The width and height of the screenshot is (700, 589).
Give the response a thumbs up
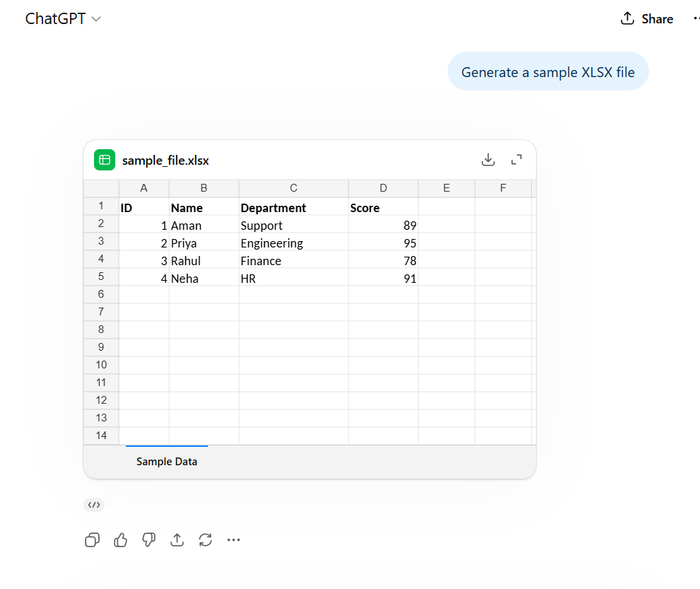(x=120, y=540)
